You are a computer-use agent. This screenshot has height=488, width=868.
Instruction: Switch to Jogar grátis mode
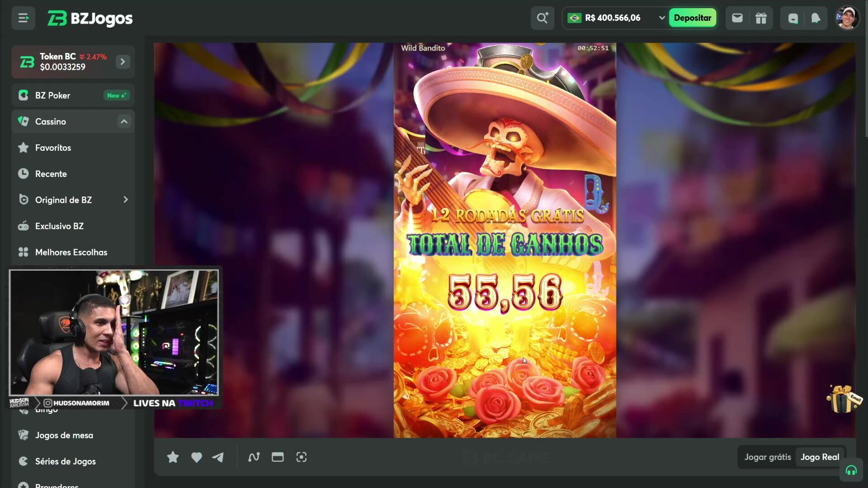(x=767, y=457)
